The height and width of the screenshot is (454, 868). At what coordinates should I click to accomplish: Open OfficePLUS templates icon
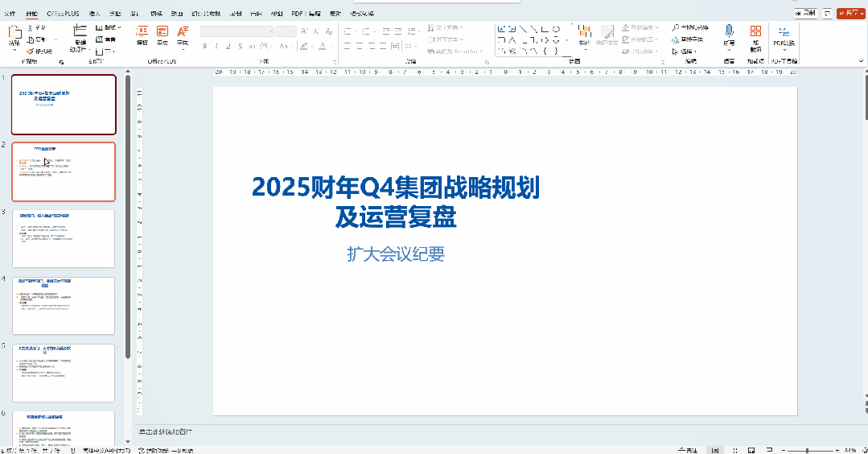click(142, 31)
